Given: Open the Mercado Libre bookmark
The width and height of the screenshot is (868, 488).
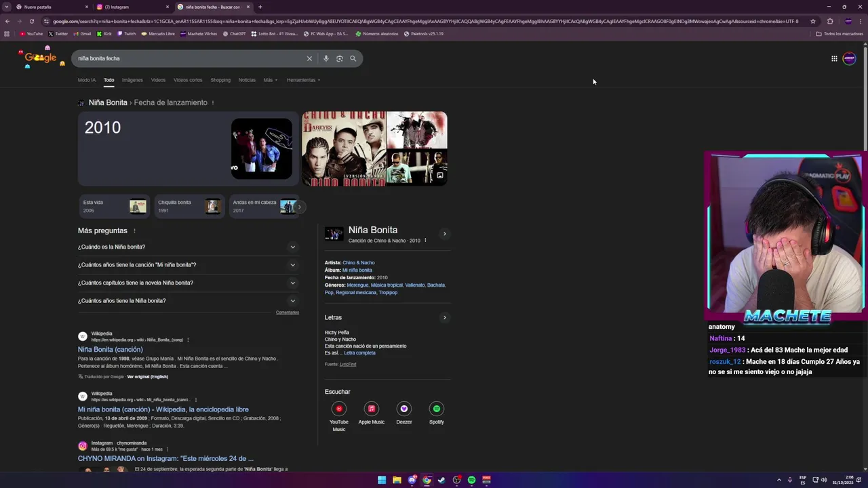Looking at the screenshot, I should 158,33.
